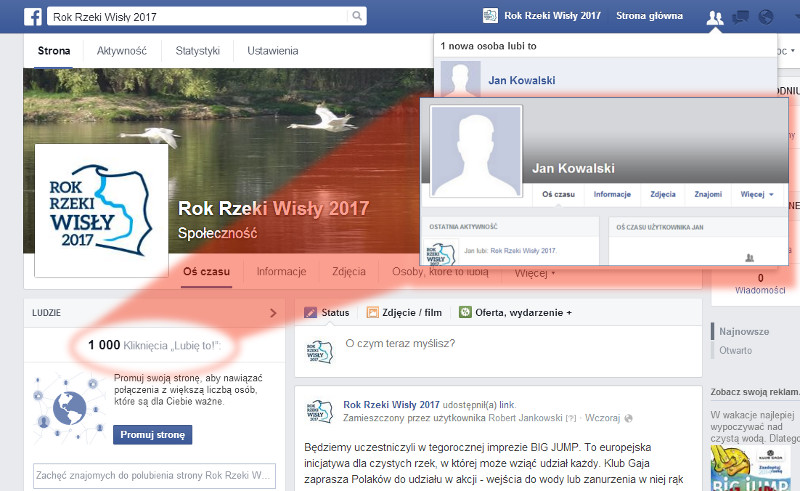The image size is (800, 491).
Task: Open the page's Informacje tab
Action: tap(281, 272)
